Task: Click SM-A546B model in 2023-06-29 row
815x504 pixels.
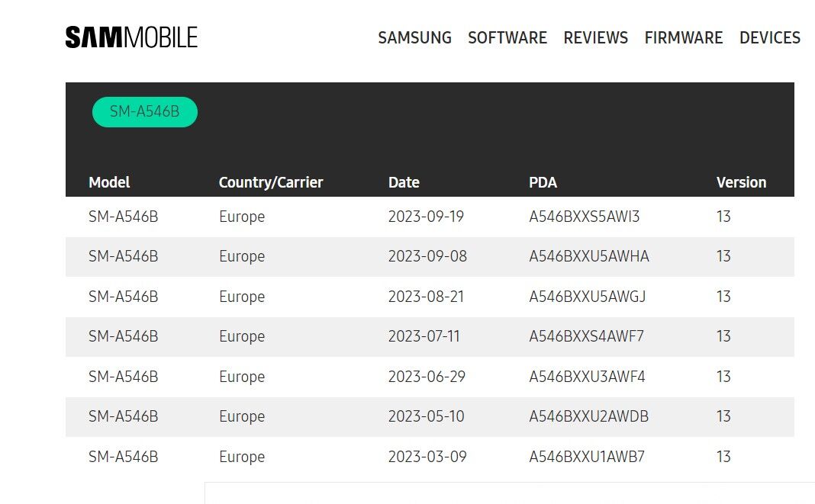Action: click(x=123, y=377)
